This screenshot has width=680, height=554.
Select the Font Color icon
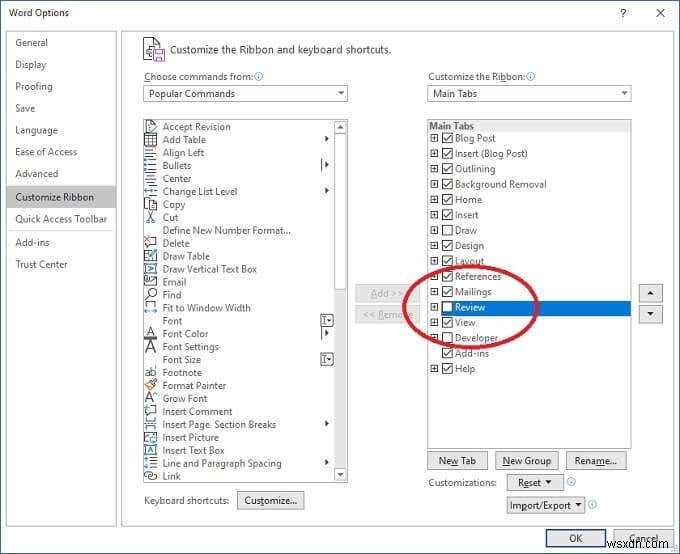pos(150,334)
